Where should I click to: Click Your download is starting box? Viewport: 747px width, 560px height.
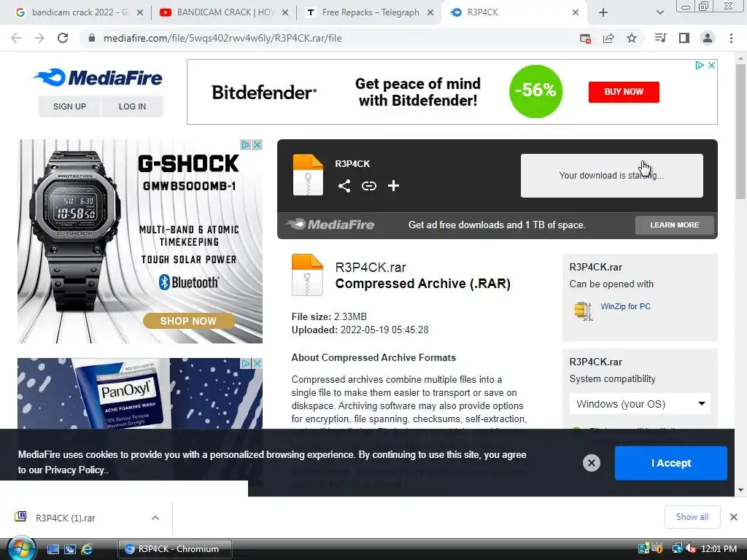pyautogui.click(x=612, y=175)
